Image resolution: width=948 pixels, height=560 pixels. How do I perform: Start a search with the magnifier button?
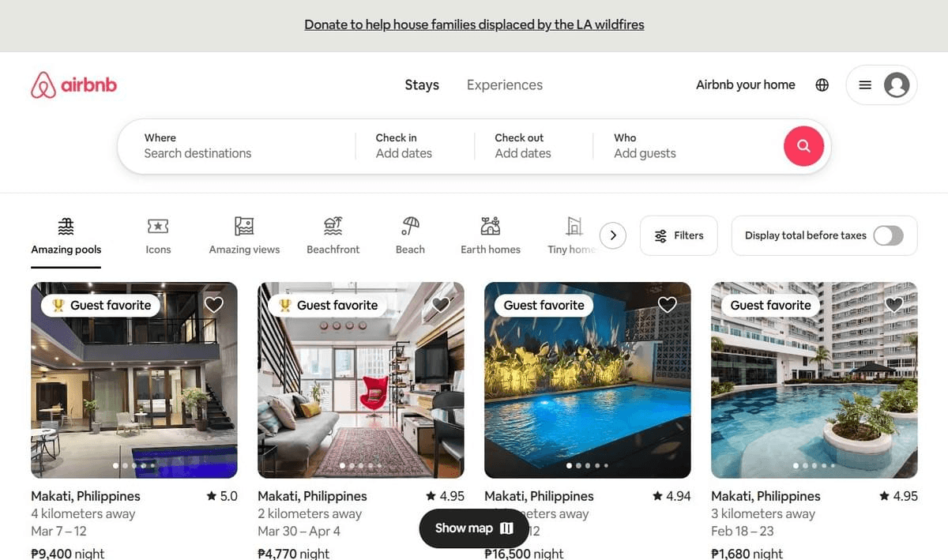803,146
